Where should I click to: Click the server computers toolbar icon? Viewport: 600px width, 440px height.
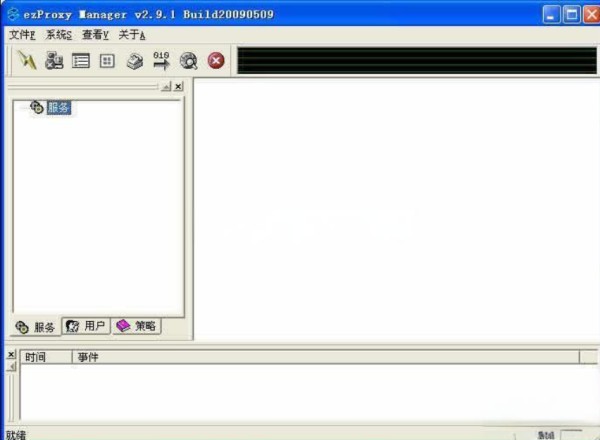[54, 61]
